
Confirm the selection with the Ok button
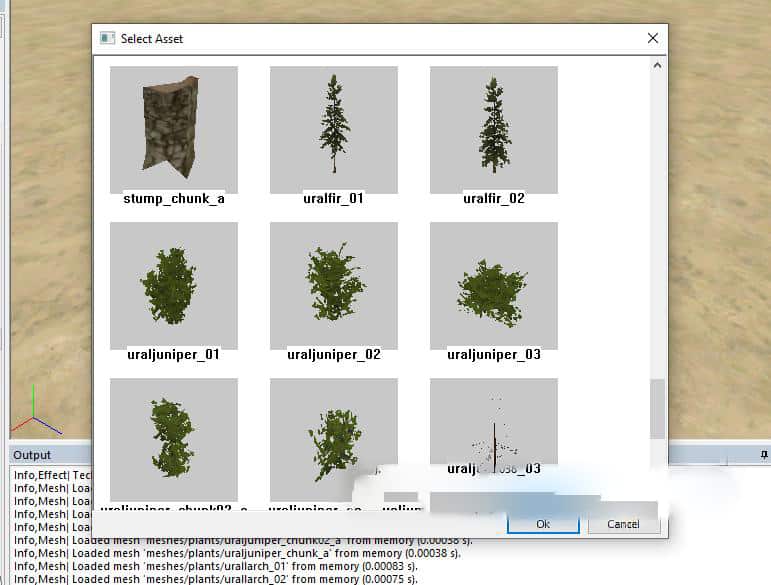click(542, 524)
